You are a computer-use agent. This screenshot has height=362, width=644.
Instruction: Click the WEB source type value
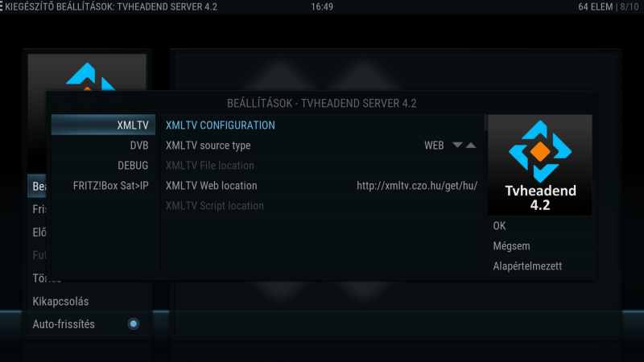(x=434, y=146)
